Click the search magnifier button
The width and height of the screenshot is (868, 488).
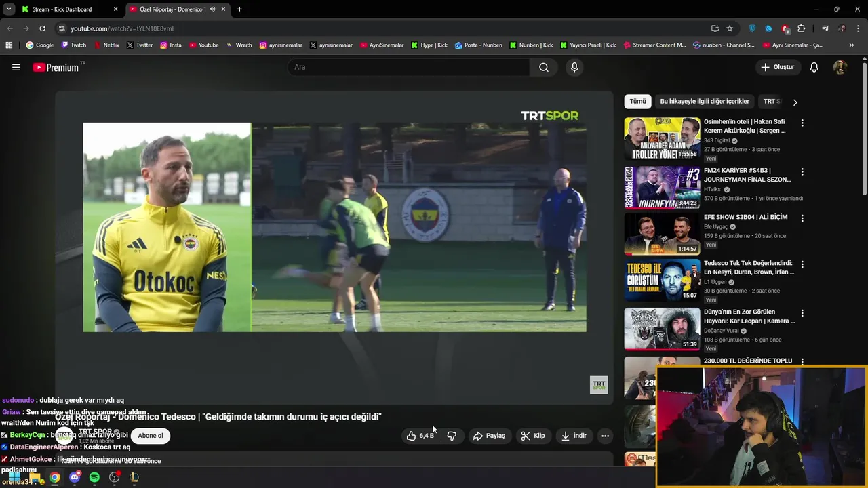click(544, 67)
